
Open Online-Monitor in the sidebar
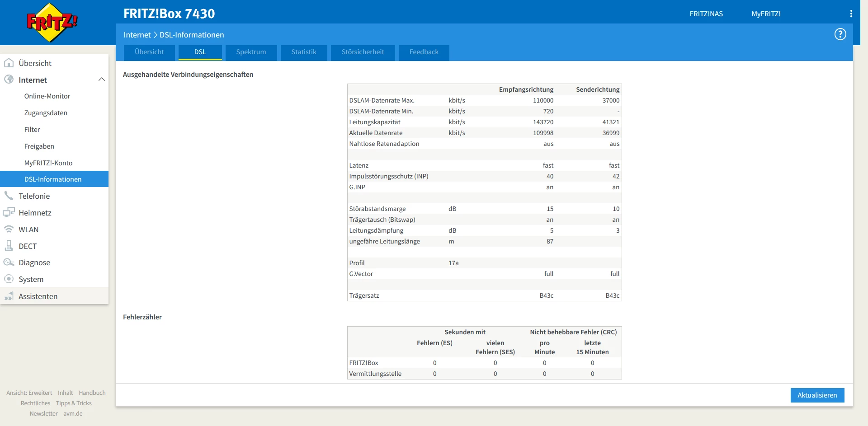point(47,96)
